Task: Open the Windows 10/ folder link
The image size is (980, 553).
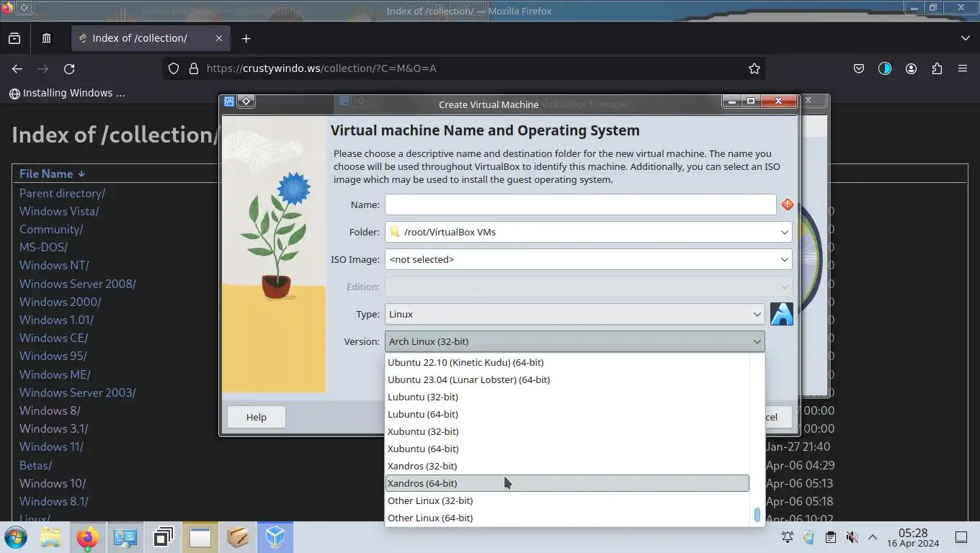Action: click(x=53, y=483)
